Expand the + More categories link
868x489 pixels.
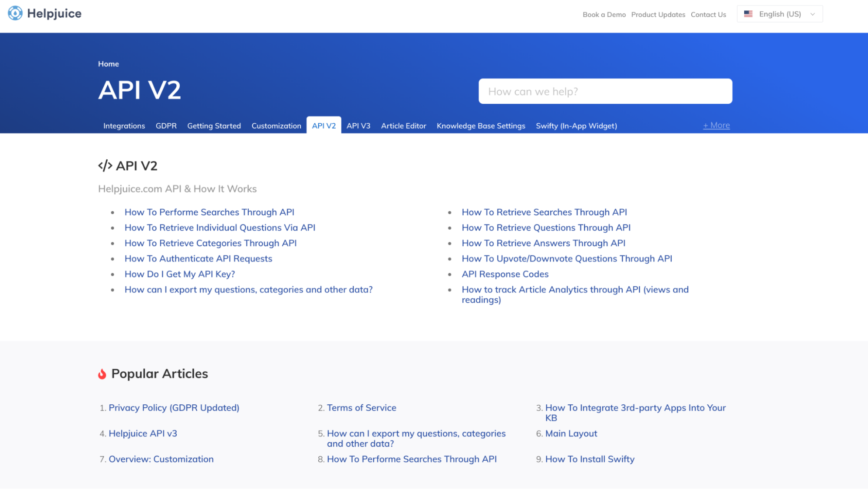click(716, 125)
